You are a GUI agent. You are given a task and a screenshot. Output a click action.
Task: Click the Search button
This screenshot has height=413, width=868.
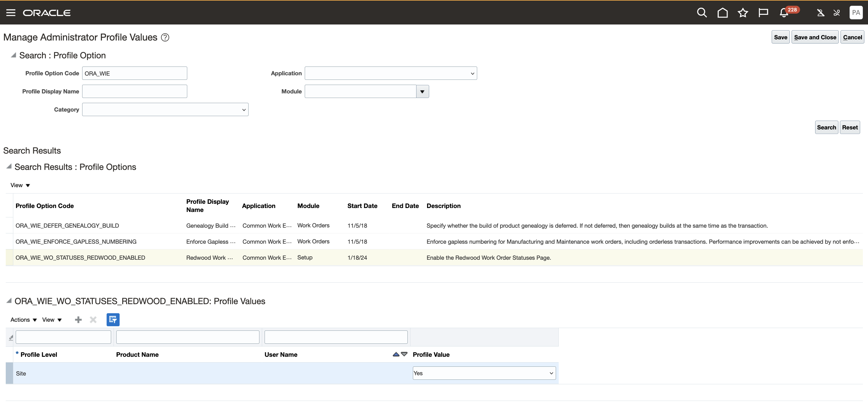(826, 127)
